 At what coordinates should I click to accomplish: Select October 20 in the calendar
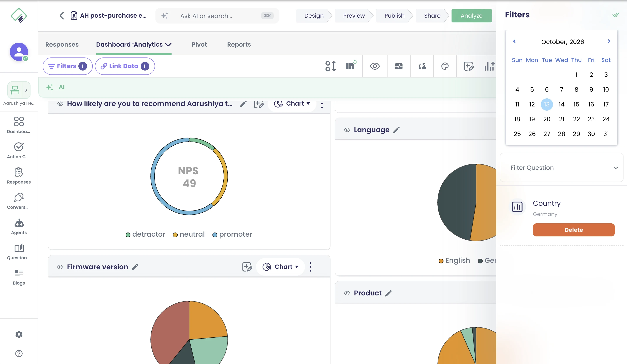coord(547,119)
